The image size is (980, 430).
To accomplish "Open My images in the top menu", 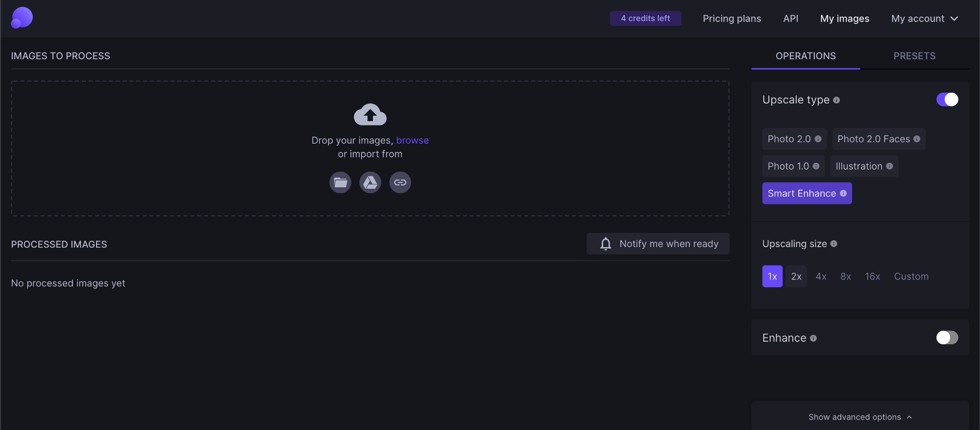I will pos(844,19).
